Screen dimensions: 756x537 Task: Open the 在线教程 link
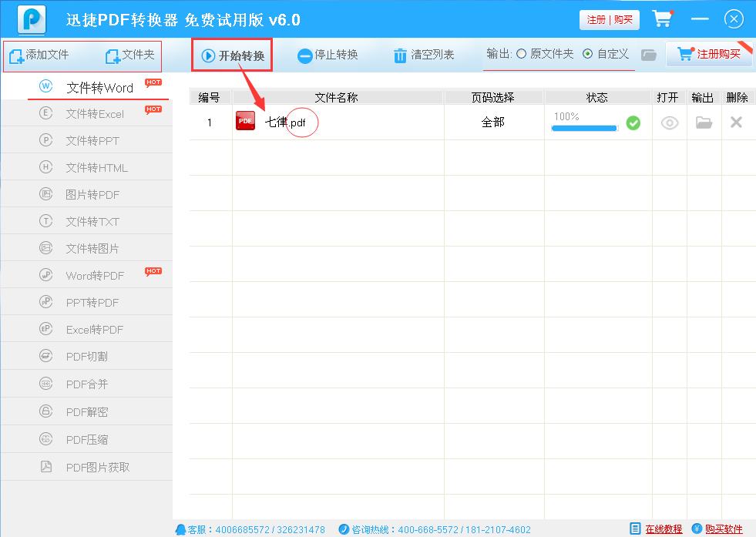[x=664, y=529]
